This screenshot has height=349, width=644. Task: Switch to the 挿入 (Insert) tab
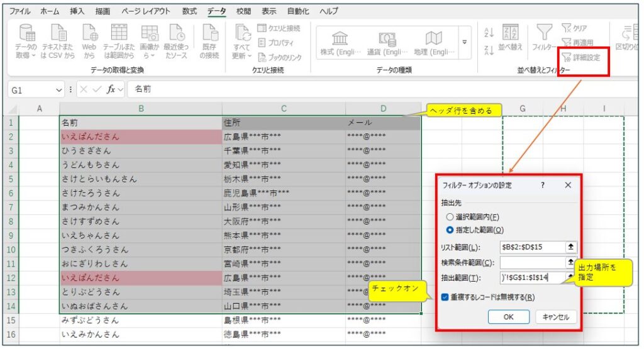(x=77, y=11)
